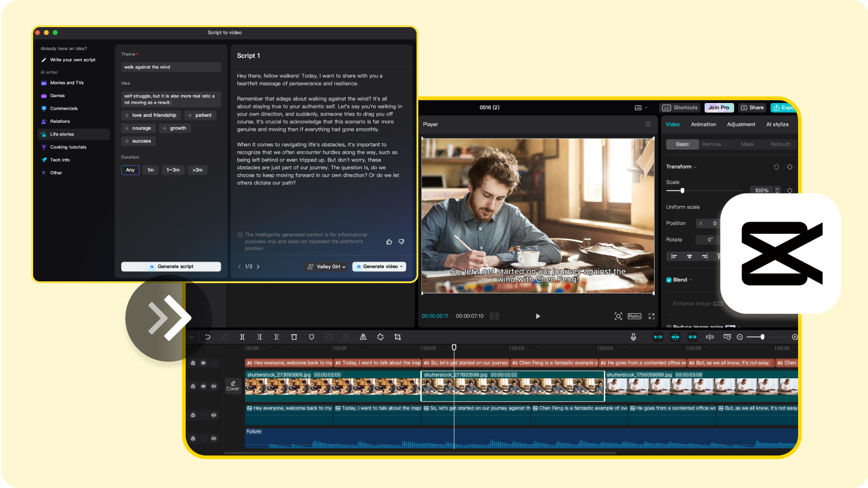Switch to the Animation tab
The width and height of the screenshot is (868, 488).
pos(703,125)
